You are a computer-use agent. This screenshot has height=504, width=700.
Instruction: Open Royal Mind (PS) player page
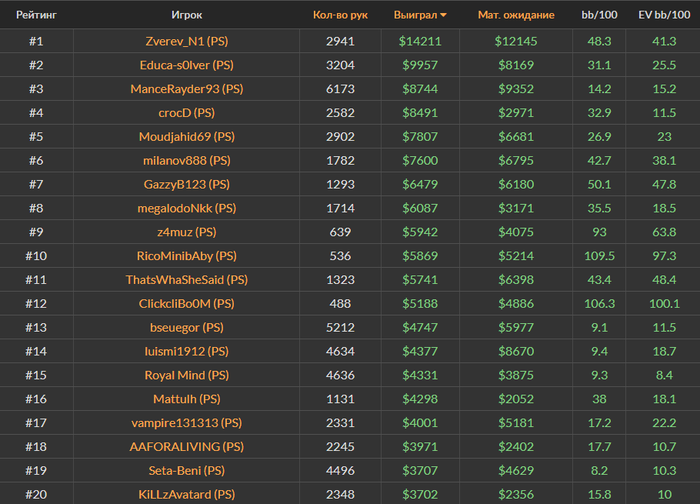[187, 375]
